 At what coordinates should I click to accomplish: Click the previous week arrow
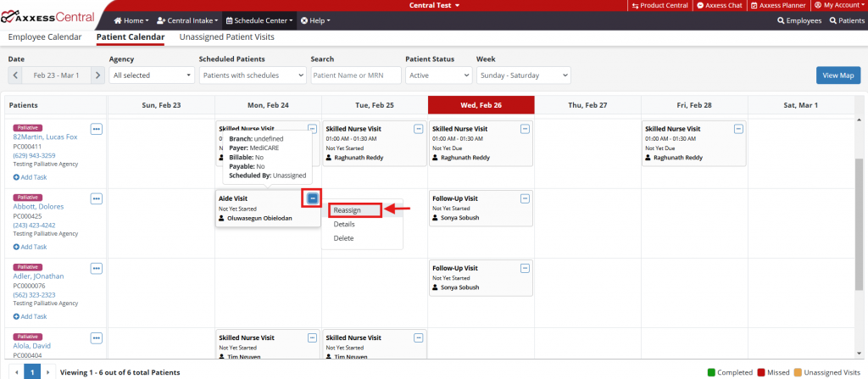tap(15, 75)
